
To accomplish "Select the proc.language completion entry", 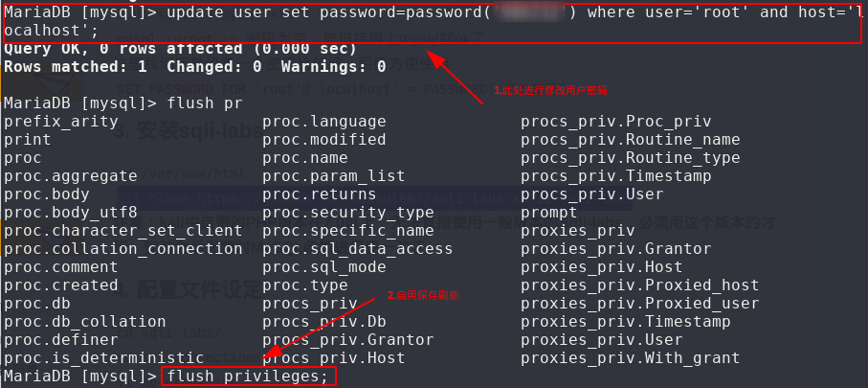I will point(323,122).
